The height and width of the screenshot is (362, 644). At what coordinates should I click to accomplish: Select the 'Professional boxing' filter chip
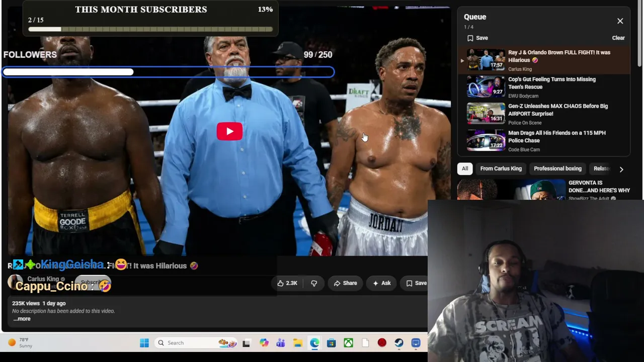pyautogui.click(x=557, y=169)
